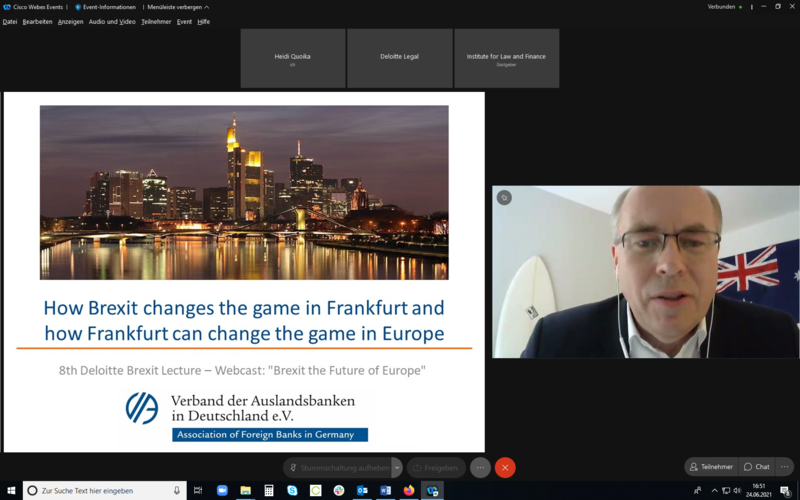The image size is (800, 500).
Task: Open the Chat panel
Action: (x=757, y=467)
